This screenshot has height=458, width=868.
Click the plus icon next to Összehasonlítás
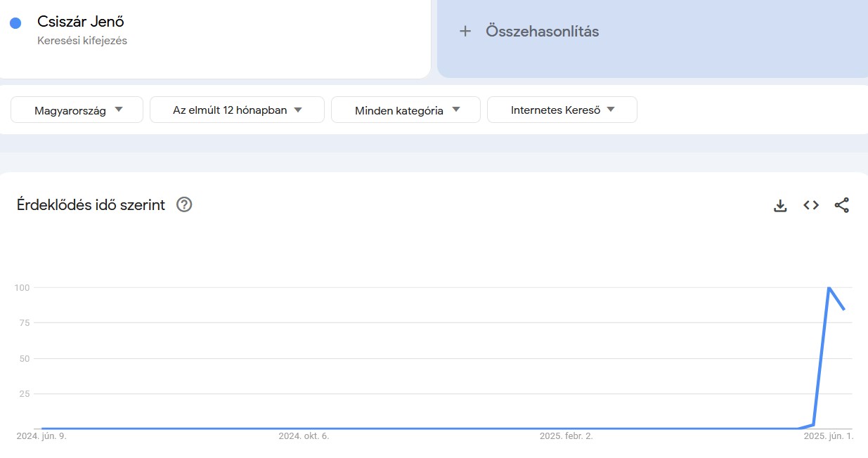pos(465,31)
